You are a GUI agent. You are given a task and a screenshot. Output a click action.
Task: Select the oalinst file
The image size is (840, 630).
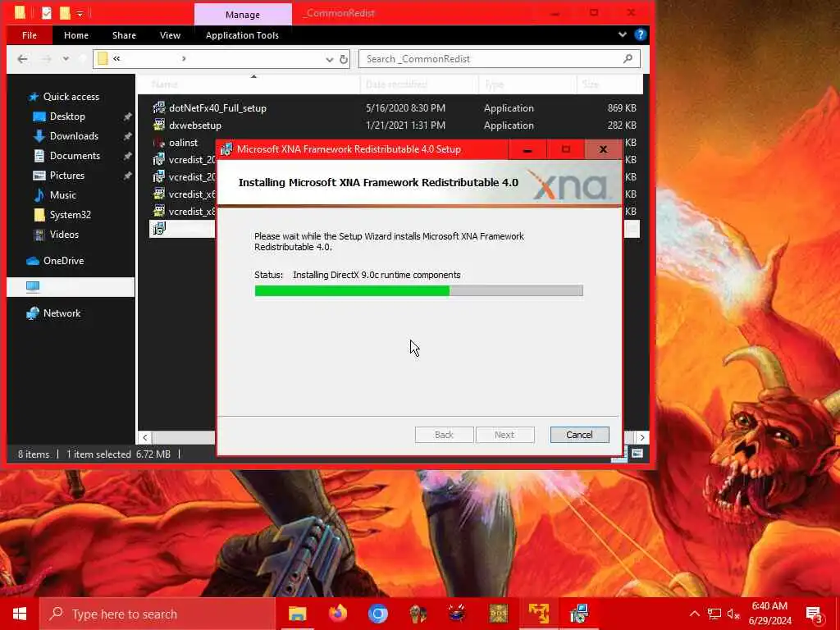click(x=183, y=143)
